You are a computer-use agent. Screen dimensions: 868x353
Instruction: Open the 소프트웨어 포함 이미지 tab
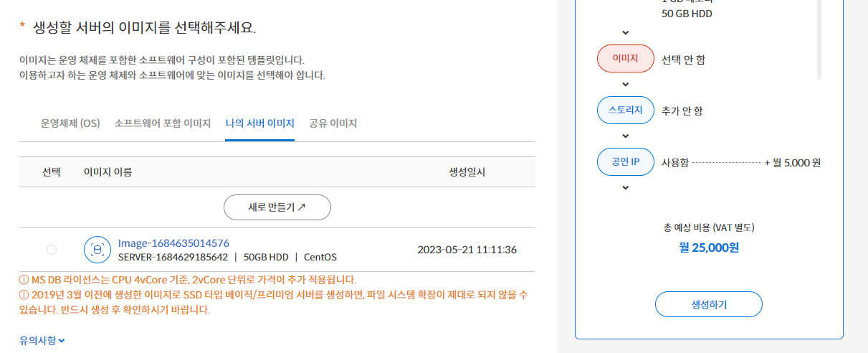coord(163,123)
